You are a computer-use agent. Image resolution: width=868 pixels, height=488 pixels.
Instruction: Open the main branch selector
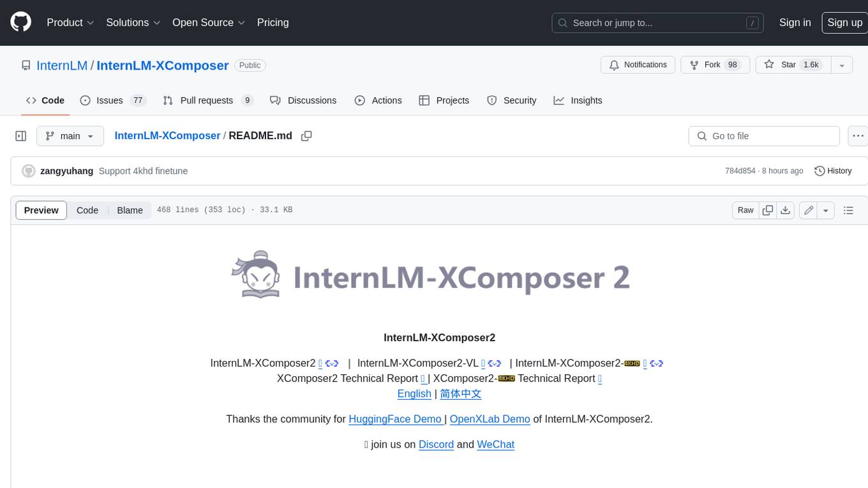70,136
